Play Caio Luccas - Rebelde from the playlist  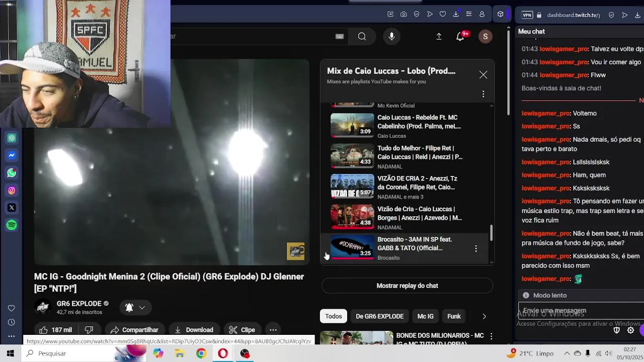tap(404, 126)
